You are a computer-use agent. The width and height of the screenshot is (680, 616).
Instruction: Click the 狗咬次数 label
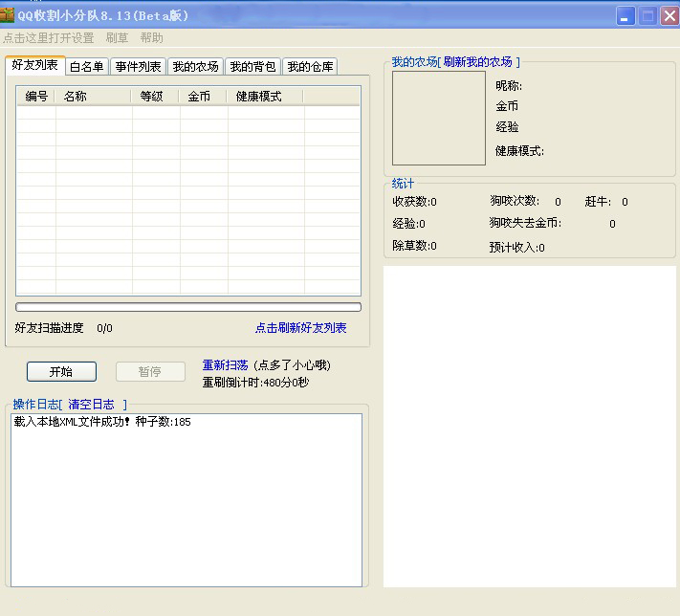click(515, 201)
